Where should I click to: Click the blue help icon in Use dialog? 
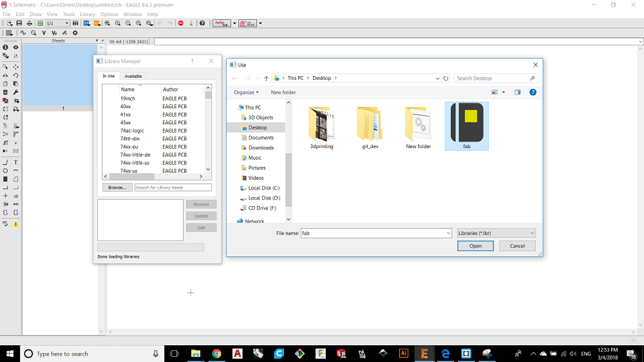point(533,92)
